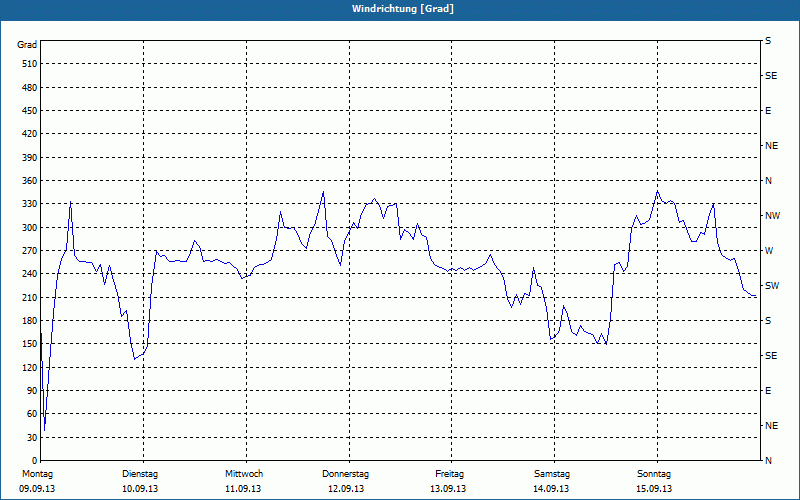Click the 360 degree axis label
The height and width of the screenshot is (500, 800).
(30, 181)
